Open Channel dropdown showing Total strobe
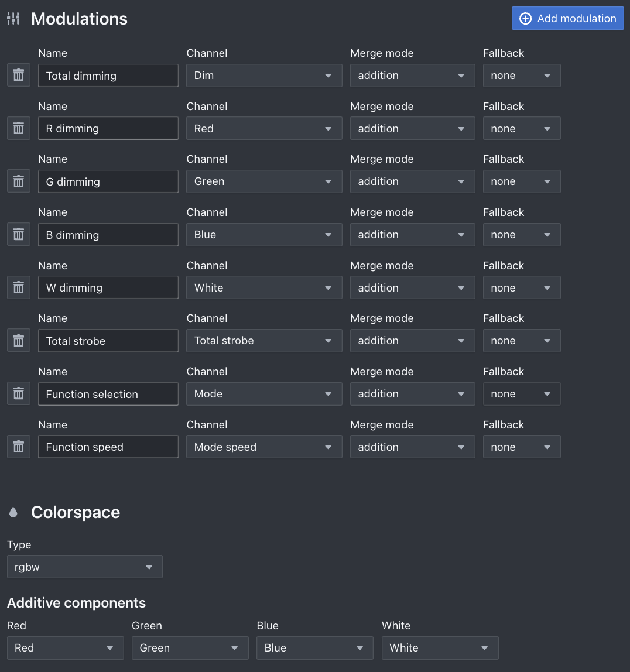Image resolution: width=630 pixels, height=672 pixels. [264, 341]
